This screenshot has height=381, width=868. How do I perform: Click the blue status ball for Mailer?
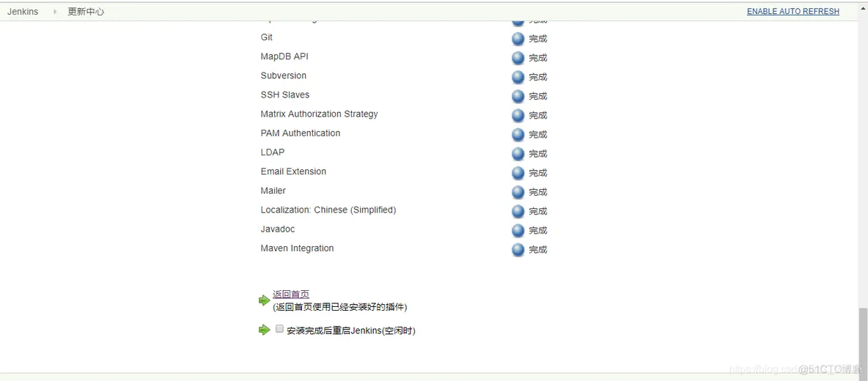[x=518, y=192]
